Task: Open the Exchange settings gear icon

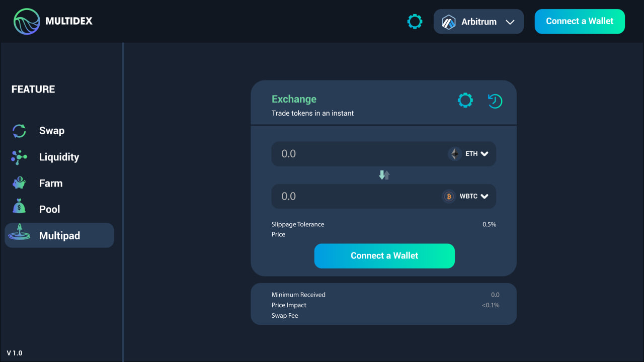Action: pos(465,100)
